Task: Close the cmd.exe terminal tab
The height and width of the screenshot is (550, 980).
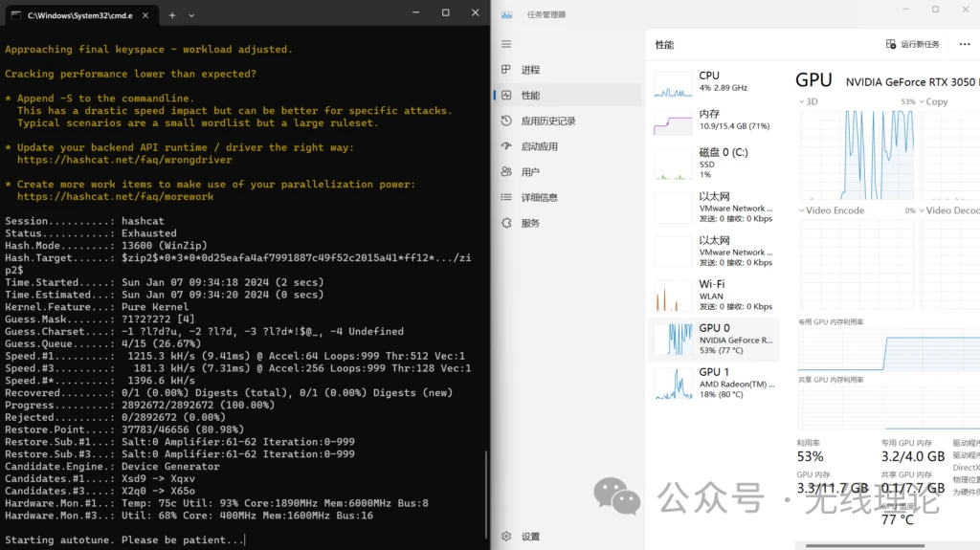Action: pyautogui.click(x=145, y=15)
